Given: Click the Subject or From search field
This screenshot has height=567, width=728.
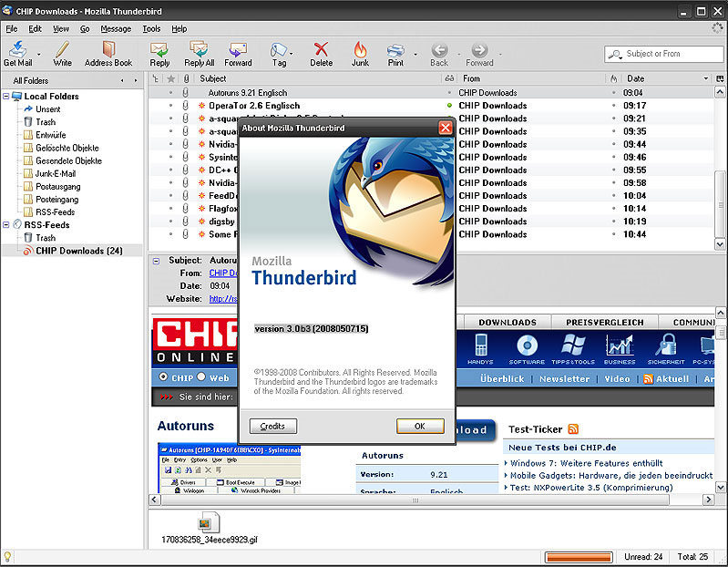Looking at the screenshot, I should (x=665, y=54).
